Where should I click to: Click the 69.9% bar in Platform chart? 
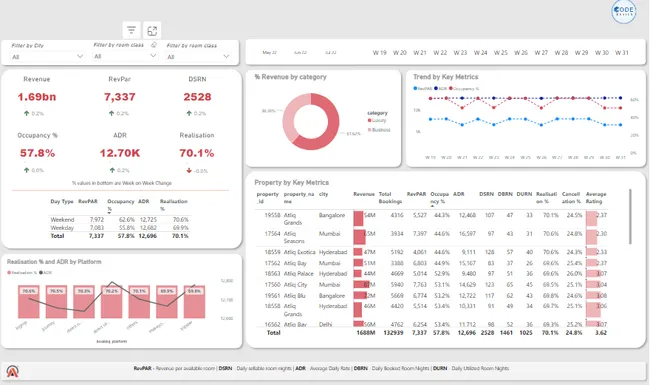tap(167, 302)
